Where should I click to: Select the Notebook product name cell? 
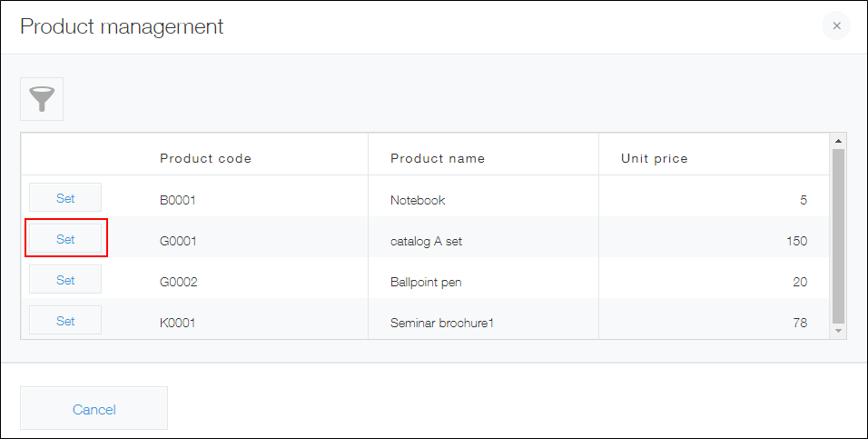point(418,200)
